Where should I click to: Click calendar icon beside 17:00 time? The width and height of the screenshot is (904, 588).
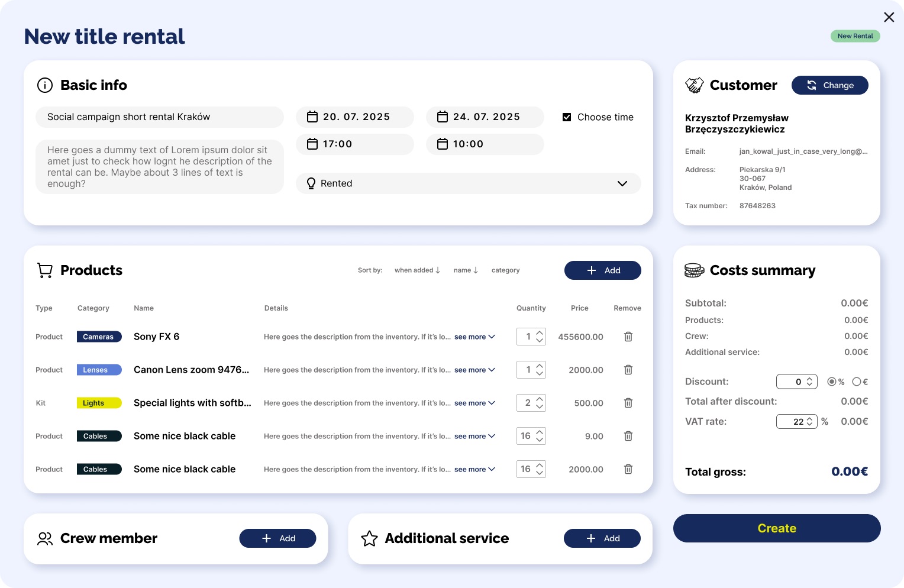pos(312,144)
